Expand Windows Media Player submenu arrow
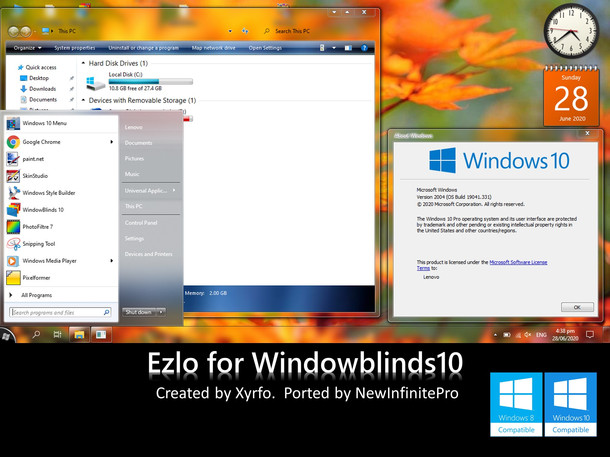This screenshot has width=610, height=457. click(x=112, y=261)
